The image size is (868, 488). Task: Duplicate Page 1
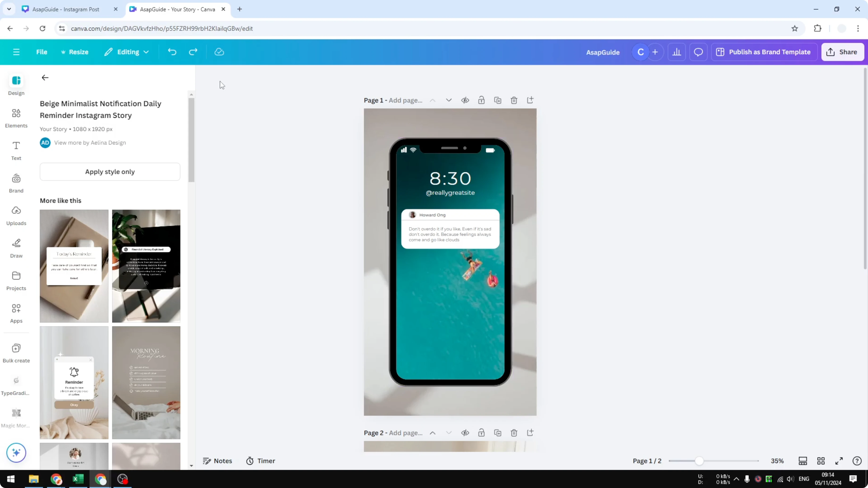click(x=498, y=100)
